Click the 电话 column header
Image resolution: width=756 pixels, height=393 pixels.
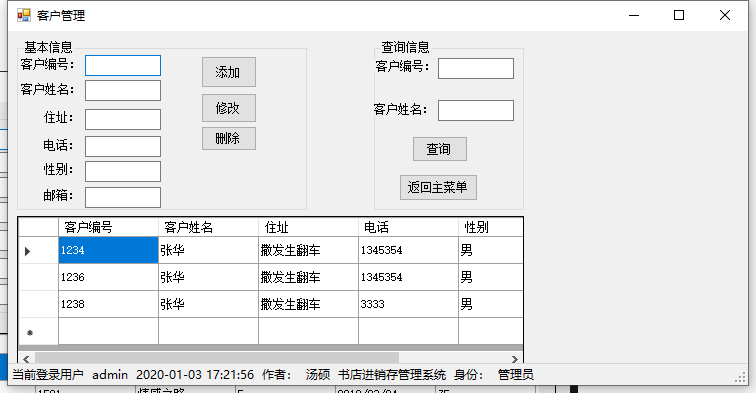coord(408,227)
